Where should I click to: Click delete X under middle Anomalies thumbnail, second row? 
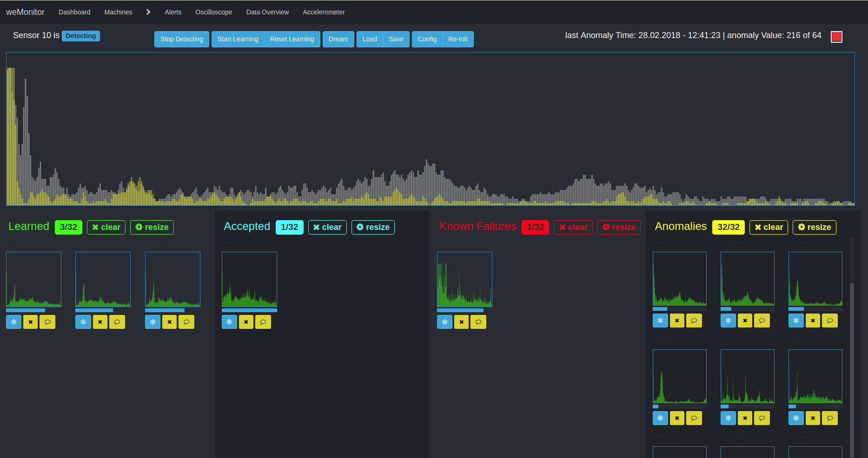coord(745,418)
